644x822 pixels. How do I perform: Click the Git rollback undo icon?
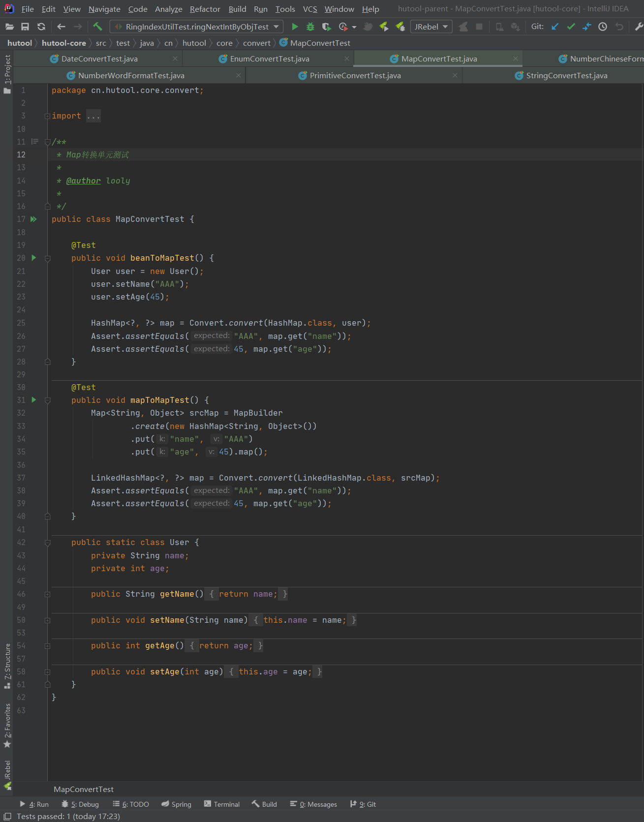(619, 27)
